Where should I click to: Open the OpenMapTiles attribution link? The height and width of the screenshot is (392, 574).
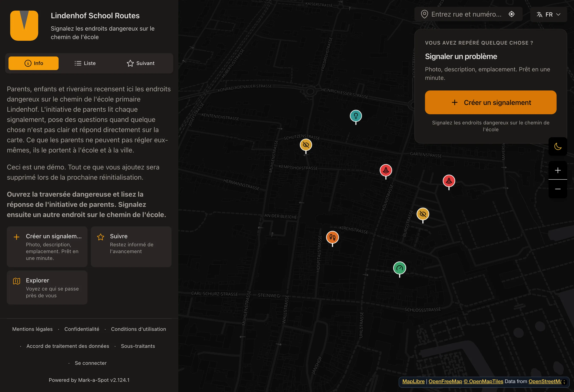483,381
